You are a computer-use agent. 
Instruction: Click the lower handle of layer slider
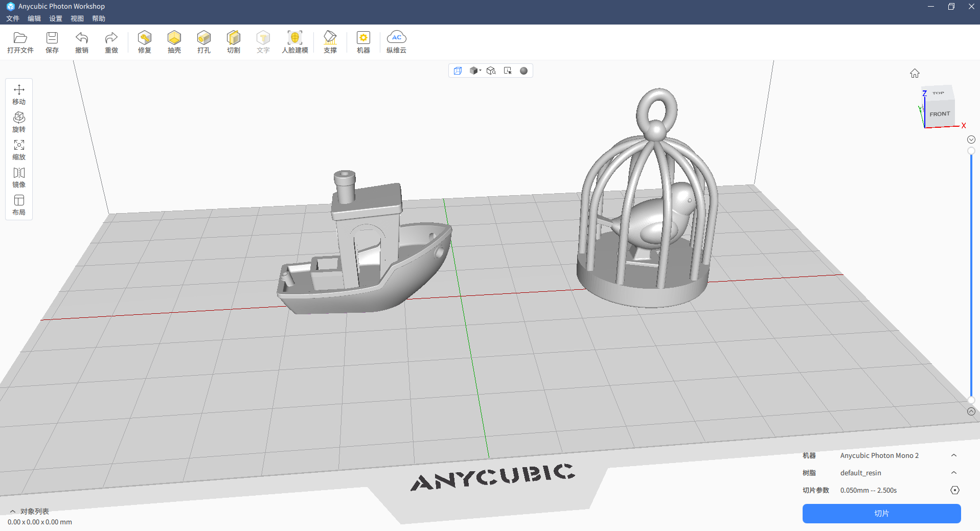[971, 400]
